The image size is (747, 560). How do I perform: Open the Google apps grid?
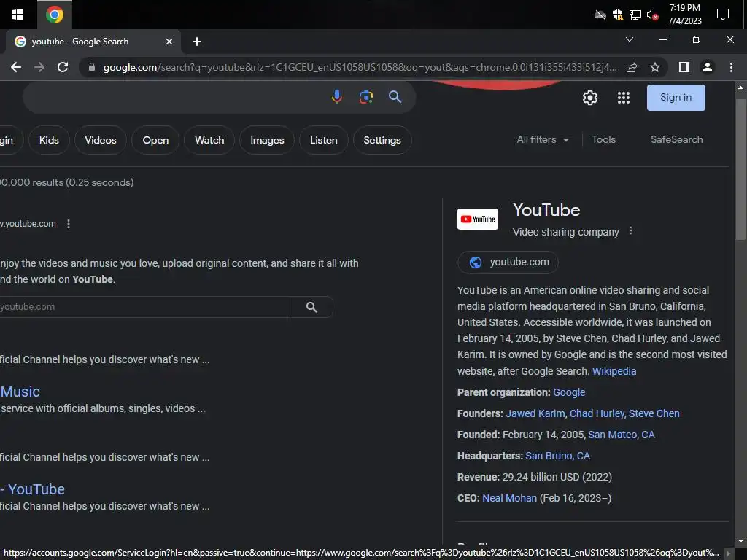pyautogui.click(x=624, y=98)
